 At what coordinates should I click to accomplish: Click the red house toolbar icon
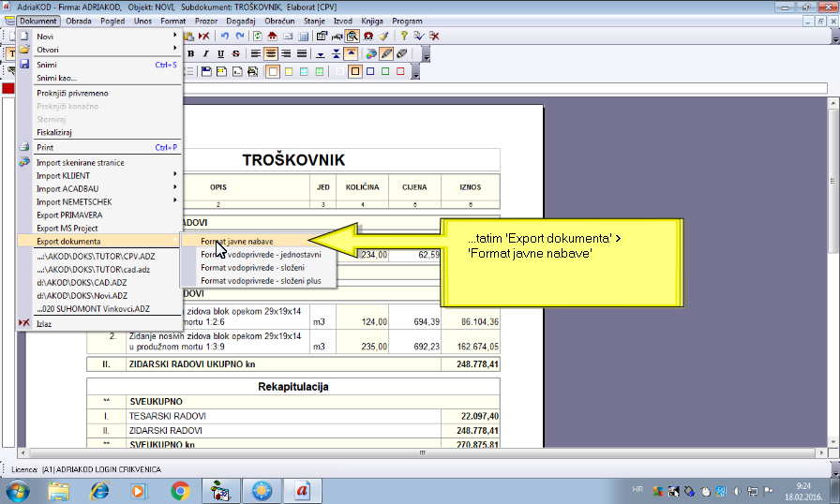tap(272, 36)
